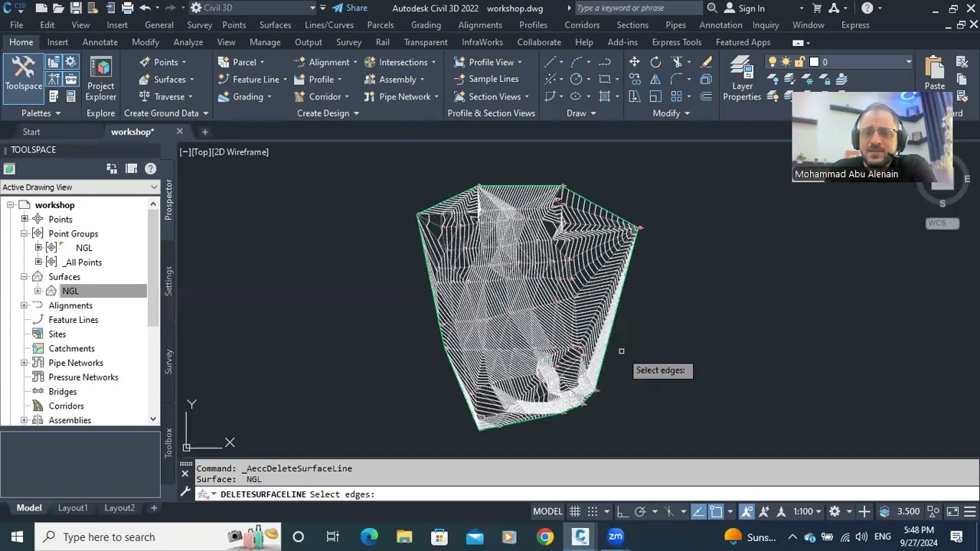Add a new drawing tab with plus
This screenshot has height=551, width=980.
pos(204,132)
